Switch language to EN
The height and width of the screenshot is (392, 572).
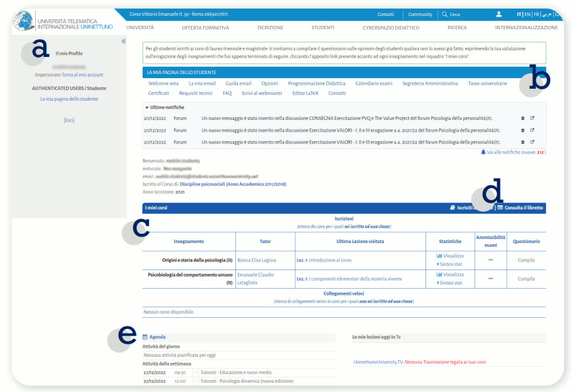point(528,14)
